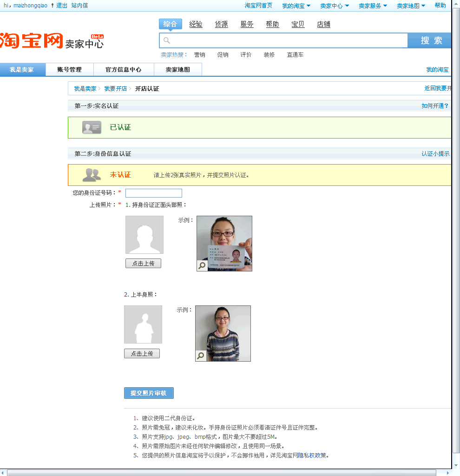Expand the 卖家服务 dropdown menu

373,6
